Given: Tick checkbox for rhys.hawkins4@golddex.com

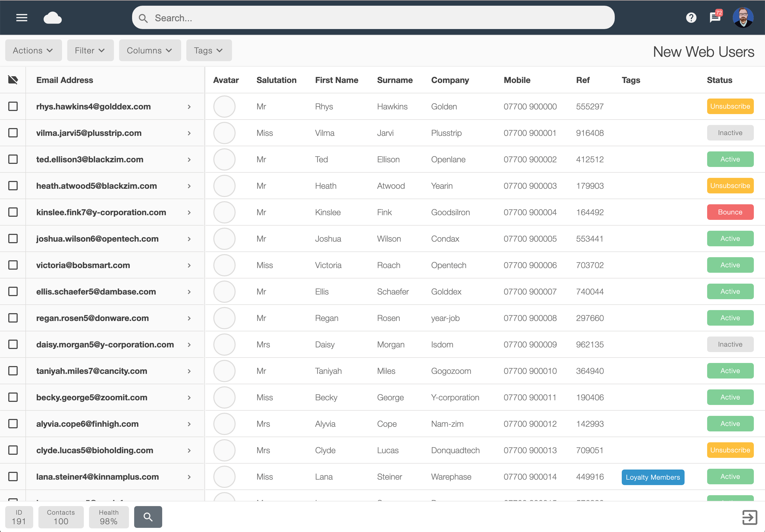Looking at the screenshot, I should click(13, 106).
